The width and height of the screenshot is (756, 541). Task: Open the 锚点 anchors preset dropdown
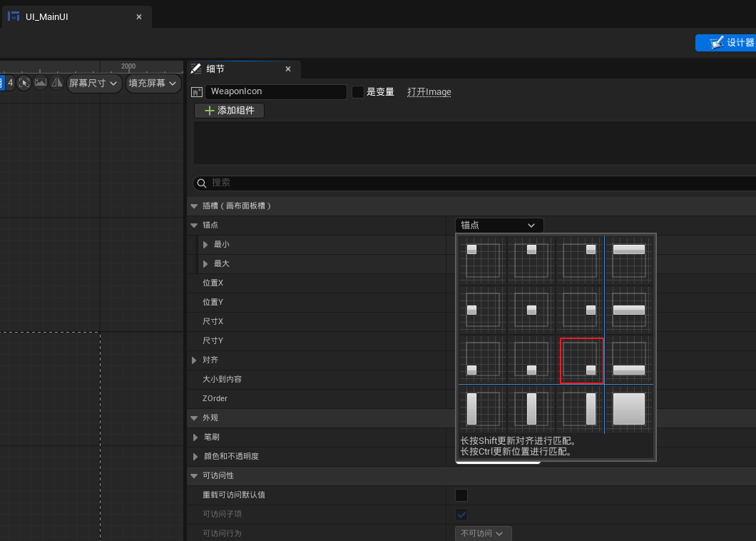[499, 226]
